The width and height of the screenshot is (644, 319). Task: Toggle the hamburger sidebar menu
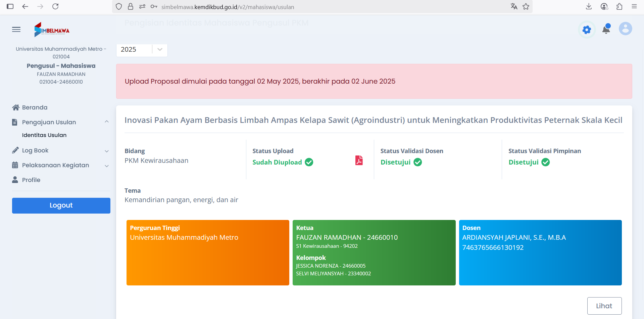[16, 30]
